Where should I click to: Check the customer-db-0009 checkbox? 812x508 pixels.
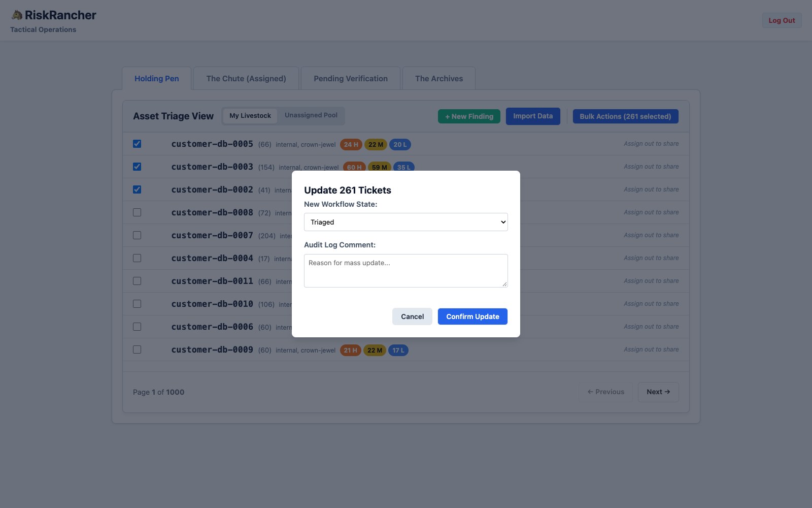pos(137,350)
